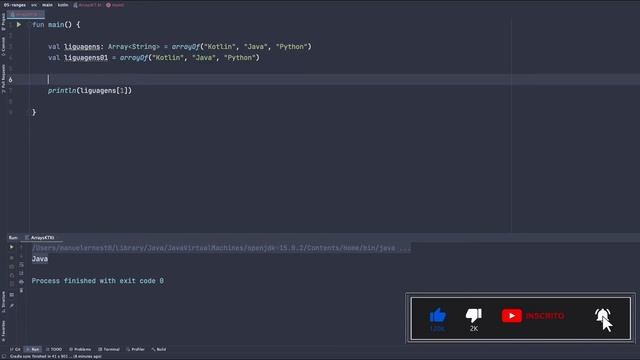Open the Favorites tool window
The image size is (640, 360).
pos(4,331)
